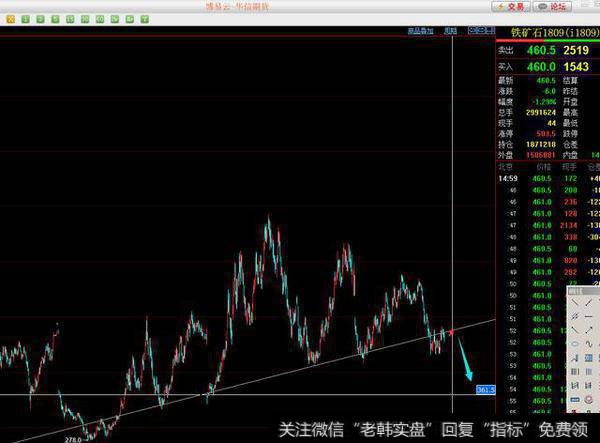Image resolution: width=600 pixels, height=443 pixels.
Task: Click the 361.5 price label on axis
Action: pos(487,388)
